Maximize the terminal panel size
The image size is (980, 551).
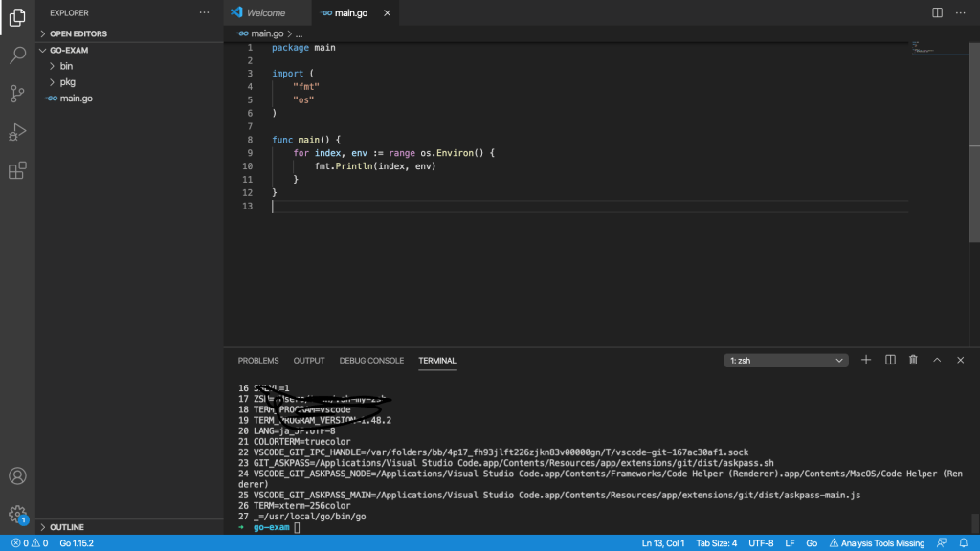[937, 360]
